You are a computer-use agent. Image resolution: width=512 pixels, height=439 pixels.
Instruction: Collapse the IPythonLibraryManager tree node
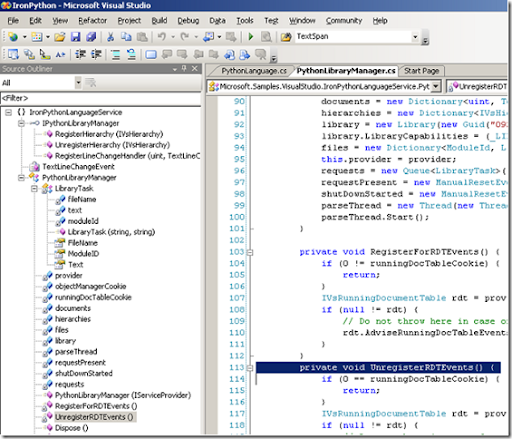click(x=21, y=123)
